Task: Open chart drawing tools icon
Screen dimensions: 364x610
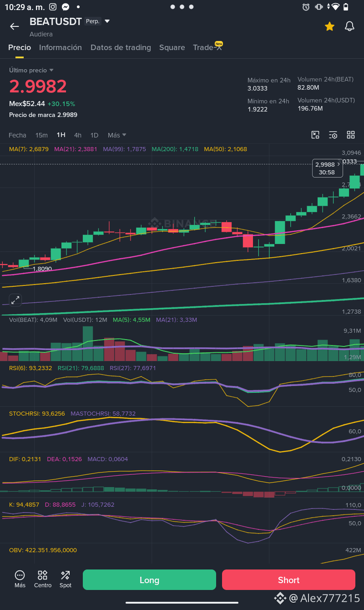Action: coord(315,135)
